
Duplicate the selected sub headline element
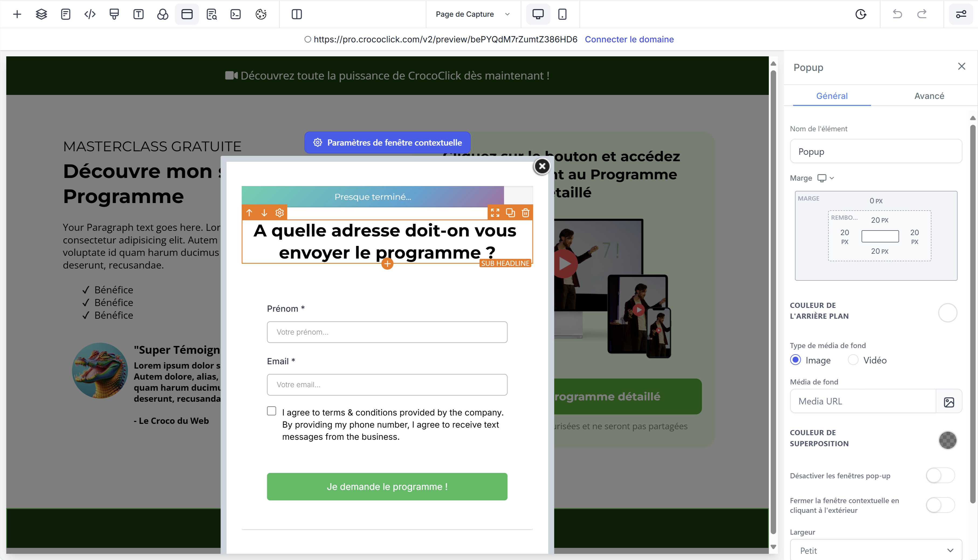coord(510,213)
